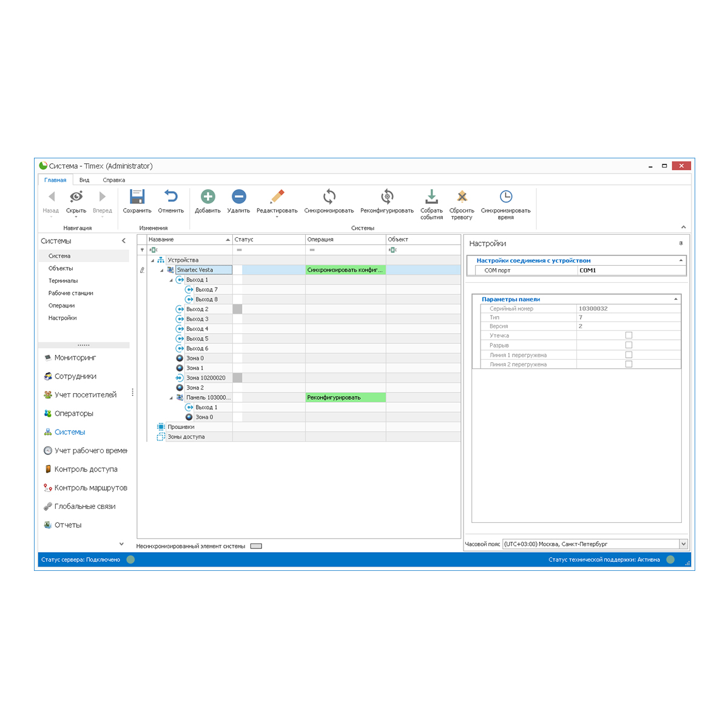Image resolution: width=728 pixels, height=728 pixels.
Task: Click the Реконфигурировать icon
Action: [x=387, y=196]
